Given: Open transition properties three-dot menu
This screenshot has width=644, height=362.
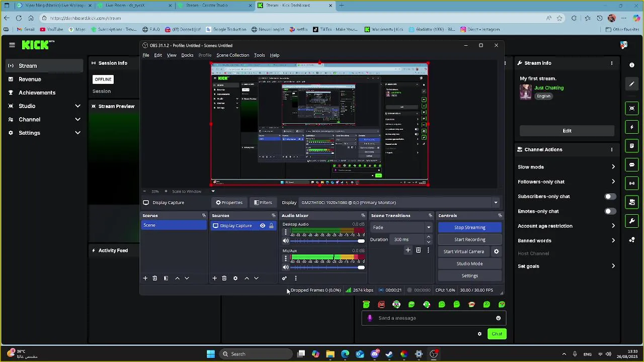Looking at the screenshot, I should pos(428,250).
